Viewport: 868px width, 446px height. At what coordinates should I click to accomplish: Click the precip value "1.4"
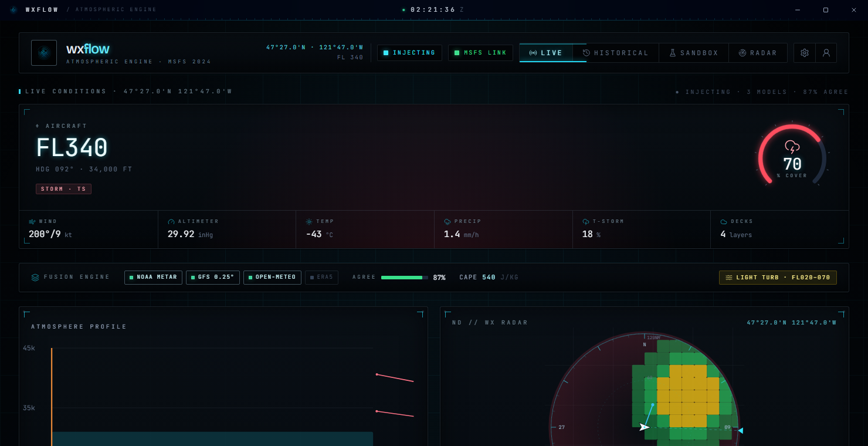452,234
